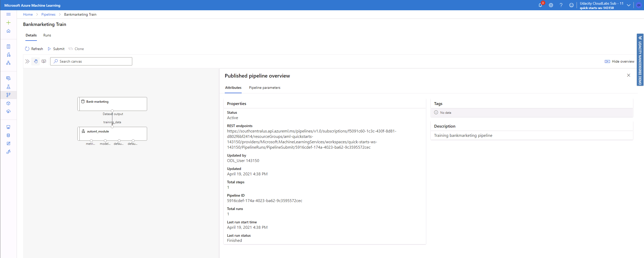Click Training bankmarketing pipeline description
The width and height of the screenshot is (644, 258).
[463, 136]
